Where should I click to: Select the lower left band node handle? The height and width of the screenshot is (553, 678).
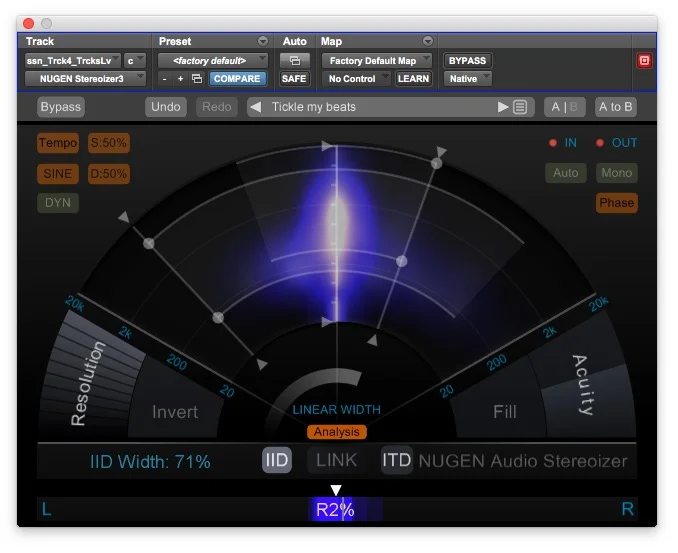(x=218, y=318)
